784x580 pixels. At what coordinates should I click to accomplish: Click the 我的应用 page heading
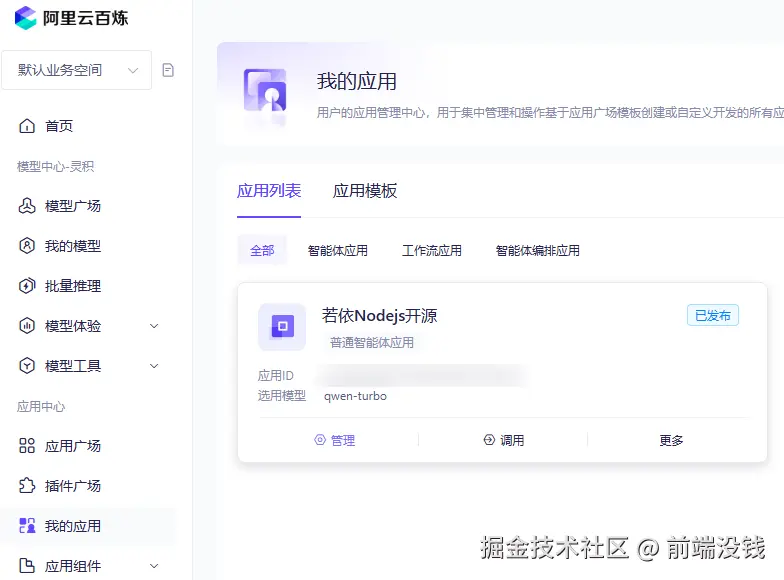point(357,82)
